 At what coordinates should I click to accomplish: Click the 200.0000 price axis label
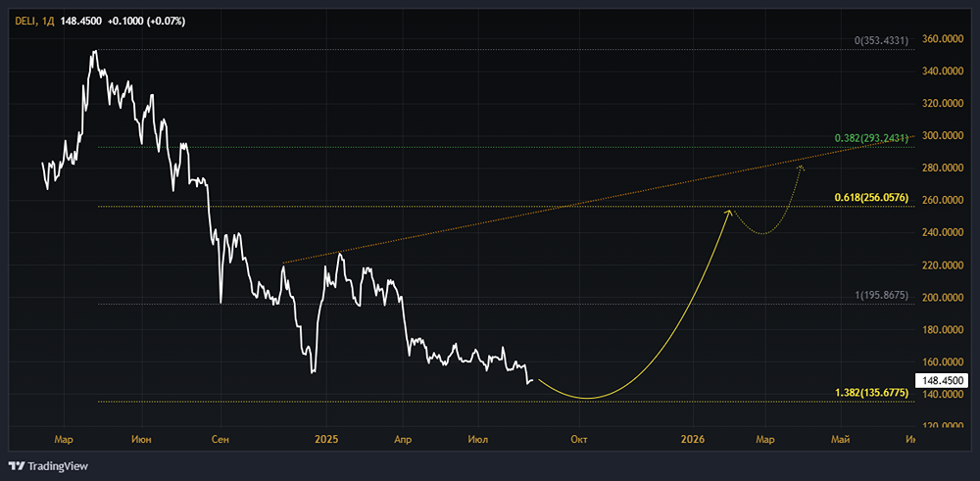click(x=943, y=298)
